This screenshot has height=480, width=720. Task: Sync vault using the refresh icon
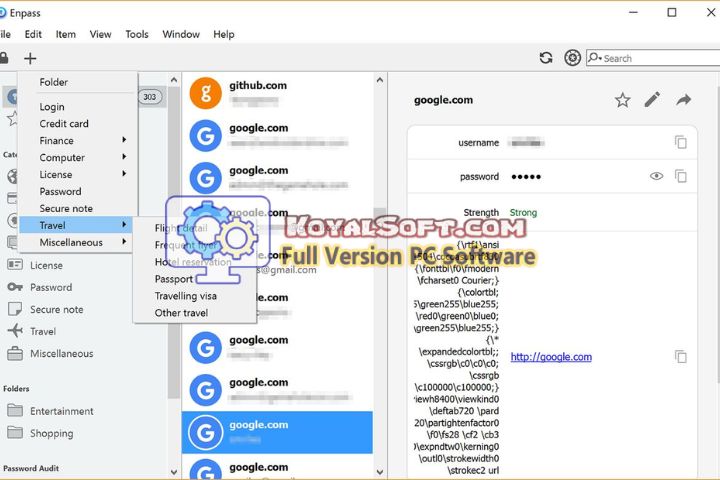[546, 58]
